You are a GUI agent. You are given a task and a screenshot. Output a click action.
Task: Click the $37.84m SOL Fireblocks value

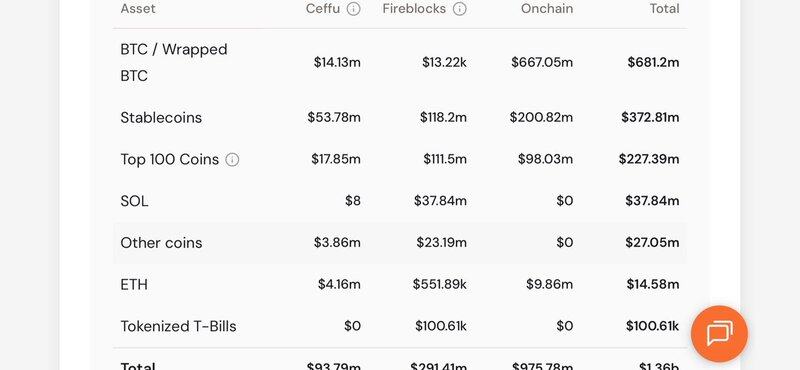[x=440, y=201]
